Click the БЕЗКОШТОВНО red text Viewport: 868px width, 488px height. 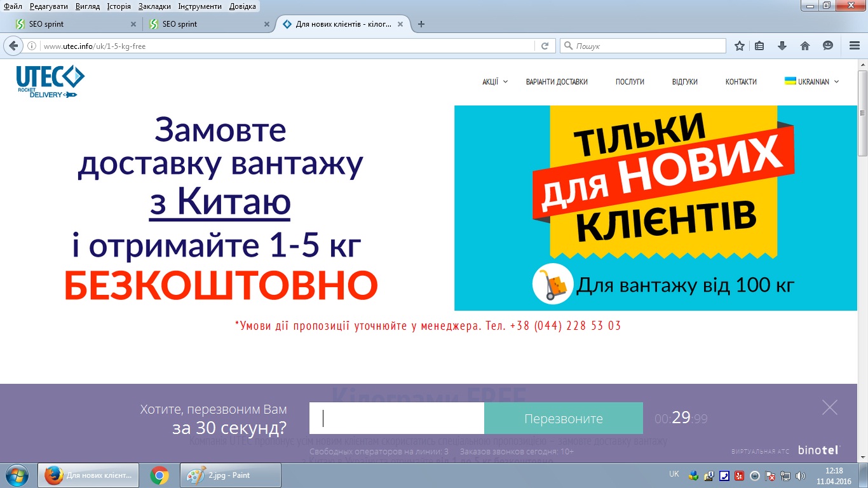(x=220, y=286)
